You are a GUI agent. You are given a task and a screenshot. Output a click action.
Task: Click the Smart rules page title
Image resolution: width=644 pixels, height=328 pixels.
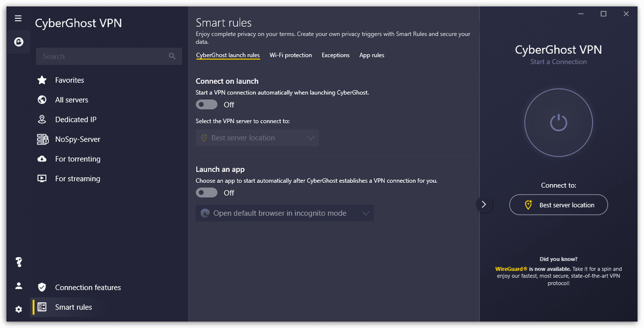click(x=224, y=23)
